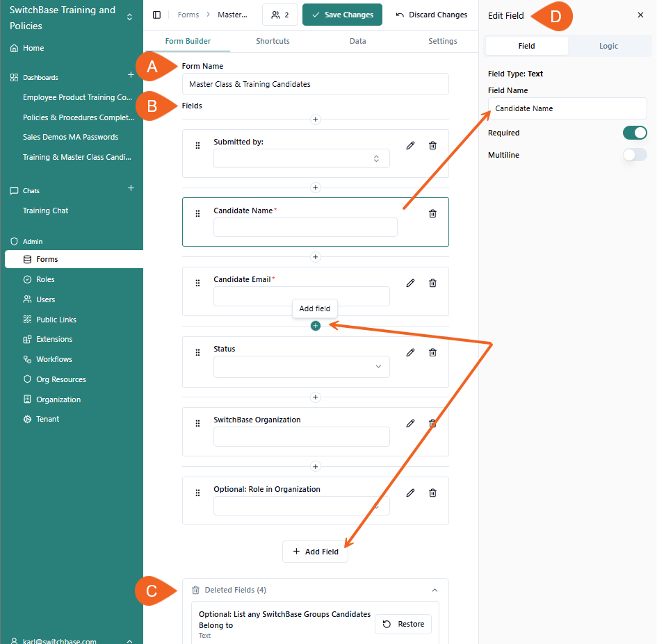Click Save Changes
This screenshot has height=644, width=657.
[x=342, y=15]
